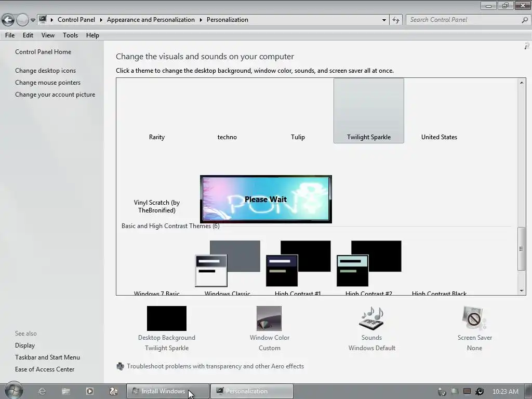The image size is (532, 399).
Task: Select the High Contrast #1 theme thumbnail
Action: pos(298,263)
